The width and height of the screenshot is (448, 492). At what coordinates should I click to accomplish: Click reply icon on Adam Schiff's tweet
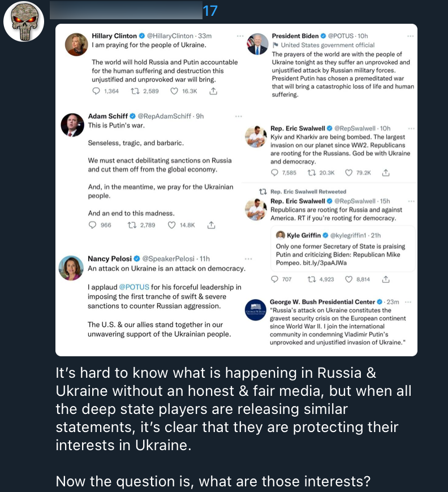93,225
